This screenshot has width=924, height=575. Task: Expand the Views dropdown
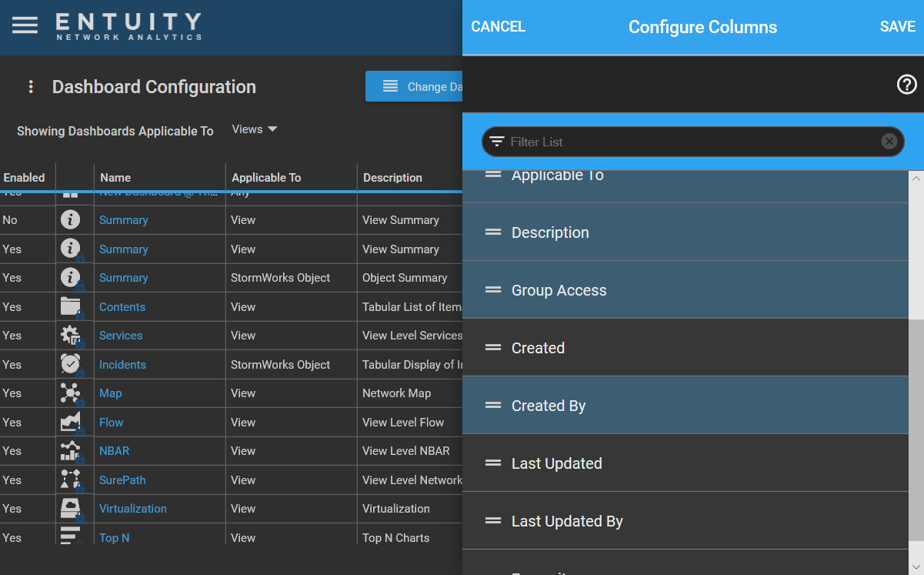[x=254, y=129]
